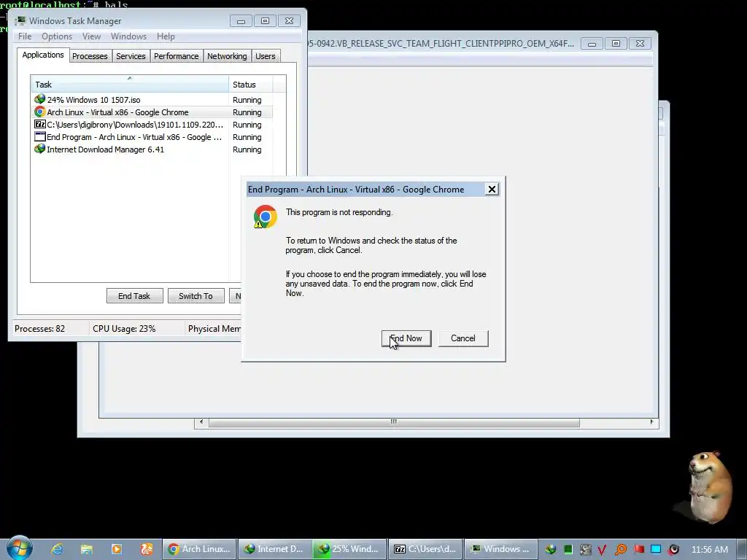The image size is (747, 560).
Task: Switch to the Performance tab
Action: pyautogui.click(x=177, y=56)
